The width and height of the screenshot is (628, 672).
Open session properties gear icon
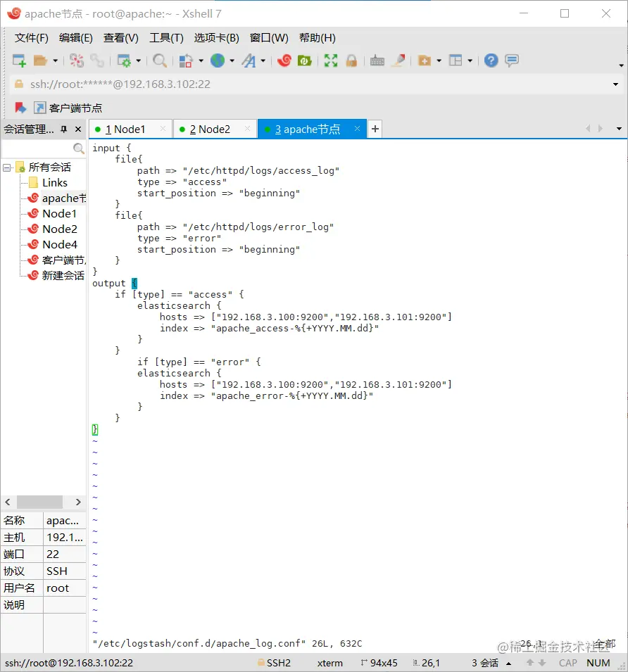(124, 61)
